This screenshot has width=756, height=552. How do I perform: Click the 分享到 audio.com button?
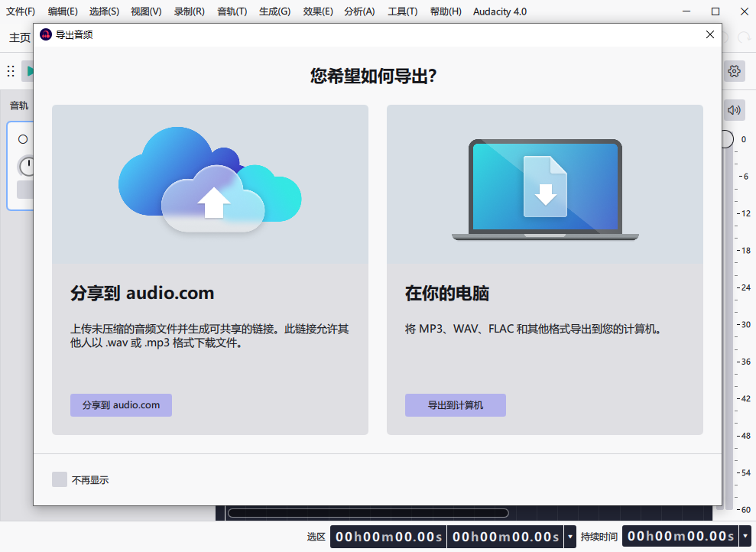pyautogui.click(x=121, y=405)
